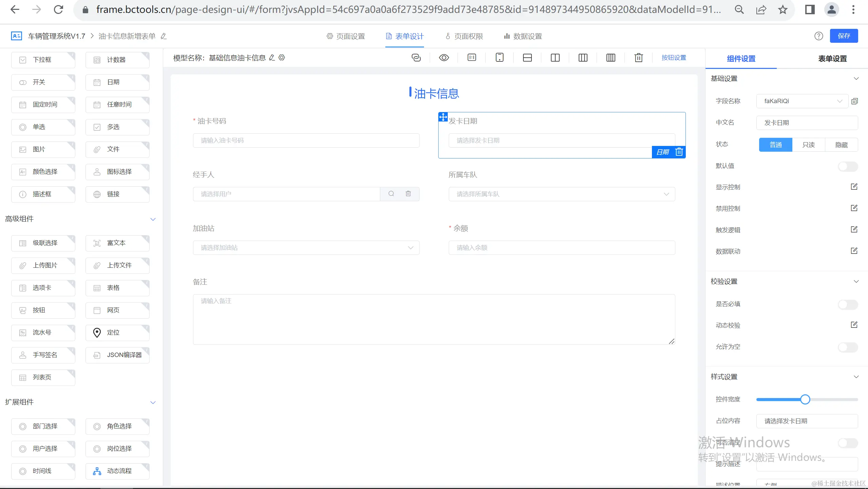The width and height of the screenshot is (868, 489).
Task: Turn on the 允许为空 switch
Action: pyautogui.click(x=847, y=347)
